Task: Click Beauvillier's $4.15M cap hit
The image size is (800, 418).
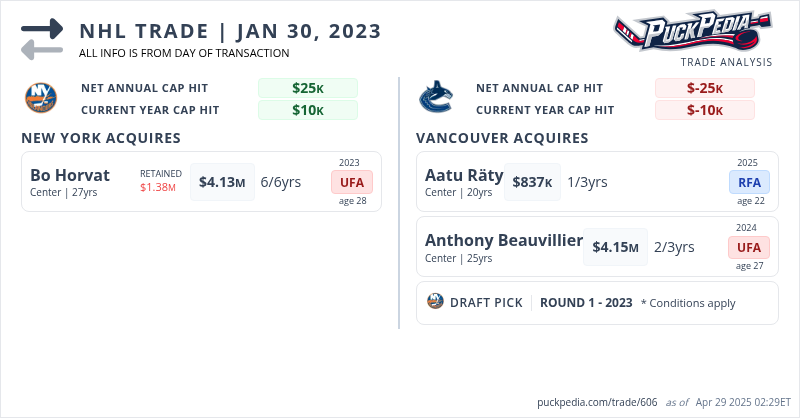Action: (x=615, y=247)
